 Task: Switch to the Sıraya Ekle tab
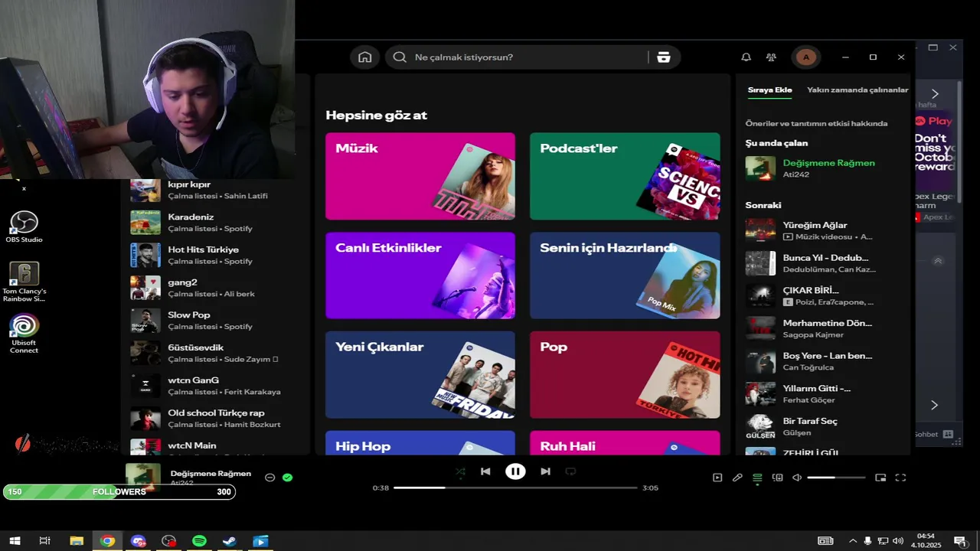[769, 90]
